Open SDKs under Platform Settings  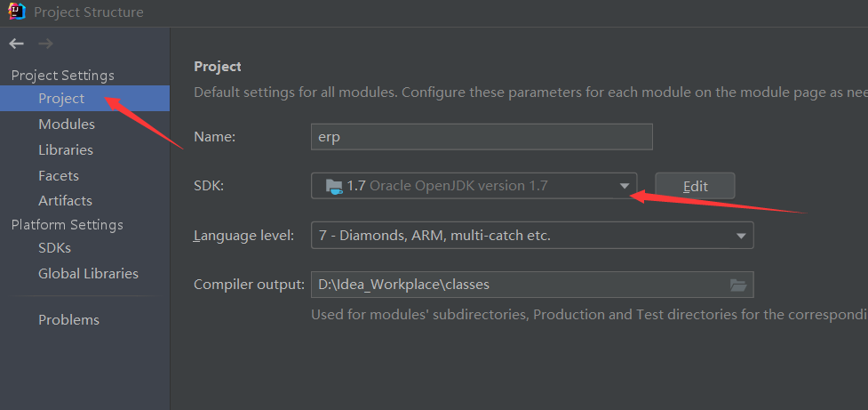(x=54, y=248)
